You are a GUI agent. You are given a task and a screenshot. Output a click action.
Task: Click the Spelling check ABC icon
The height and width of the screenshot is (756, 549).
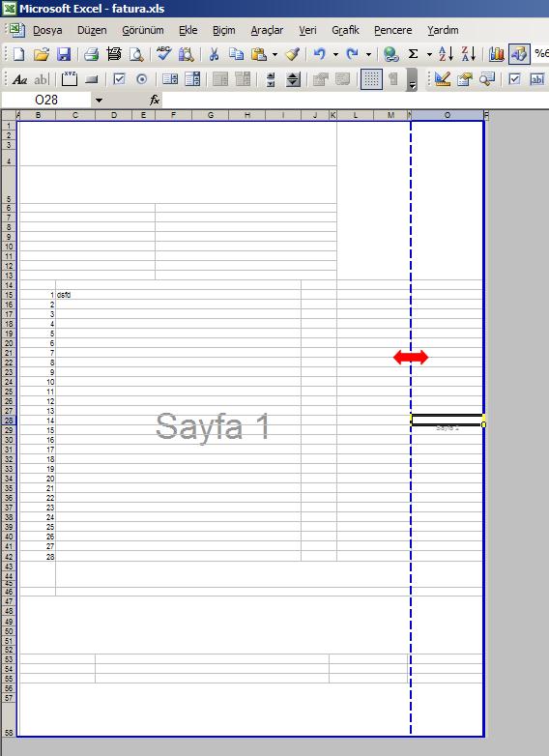pyautogui.click(x=163, y=54)
